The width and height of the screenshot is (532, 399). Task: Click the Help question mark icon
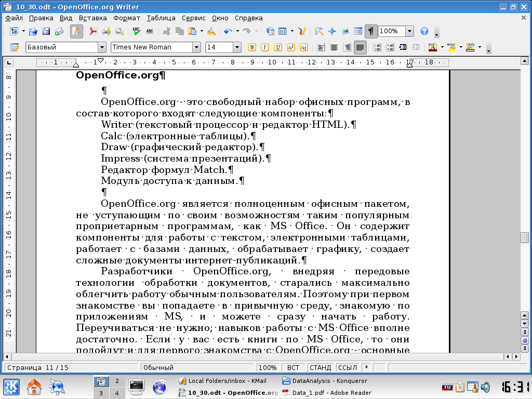(424, 32)
